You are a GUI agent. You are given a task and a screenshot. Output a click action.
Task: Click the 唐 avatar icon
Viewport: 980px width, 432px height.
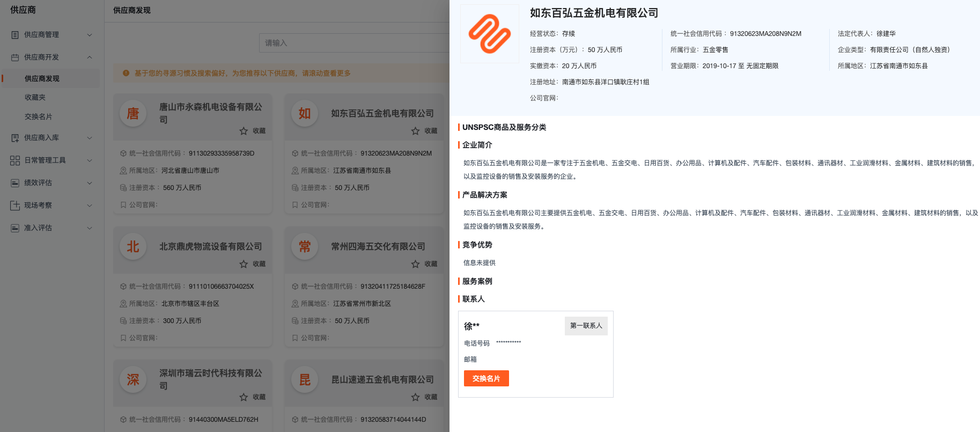pyautogui.click(x=133, y=113)
